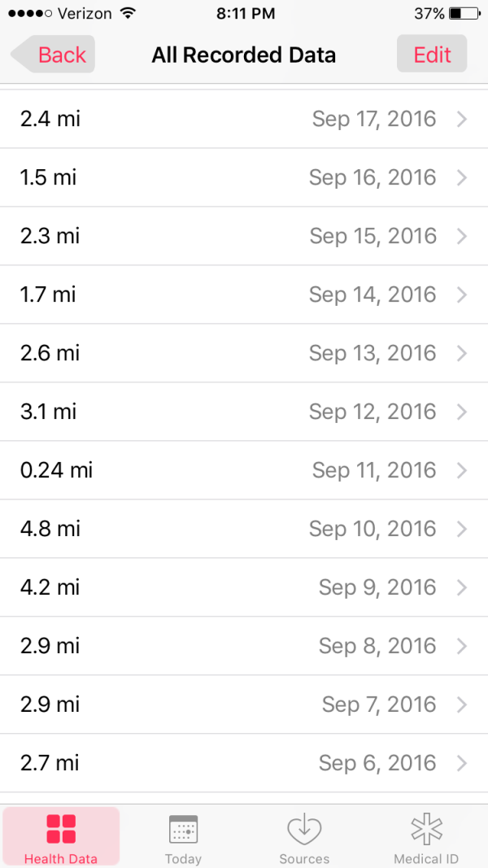Tap the Health Data grid icon
This screenshot has height=868, width=488.
click(x=61, y=829)
